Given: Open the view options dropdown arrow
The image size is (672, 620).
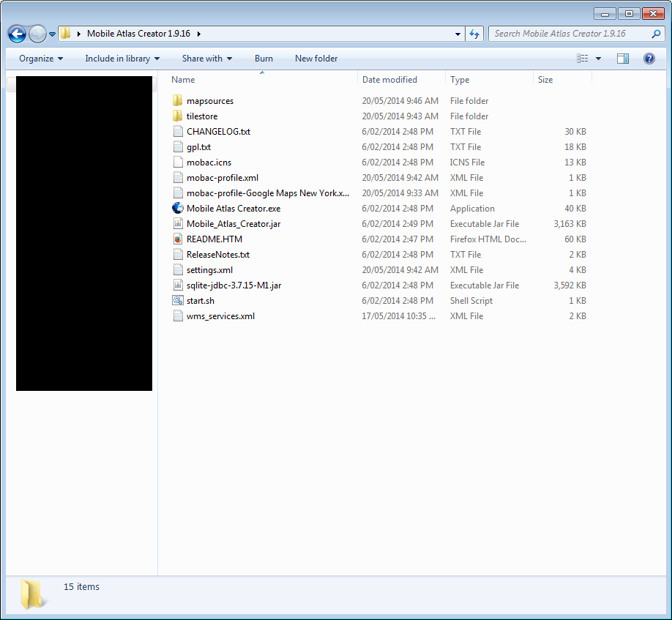Looking at the screenshot, I should click(598, 59).
